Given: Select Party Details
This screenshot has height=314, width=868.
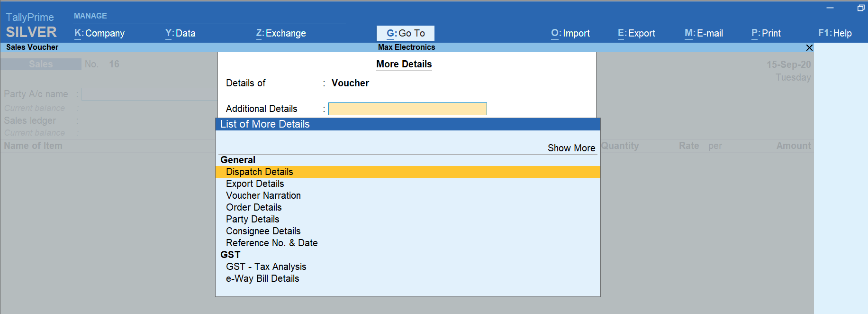Looking at the screenshot, I should pyautogui.click(x=408, y=219).
